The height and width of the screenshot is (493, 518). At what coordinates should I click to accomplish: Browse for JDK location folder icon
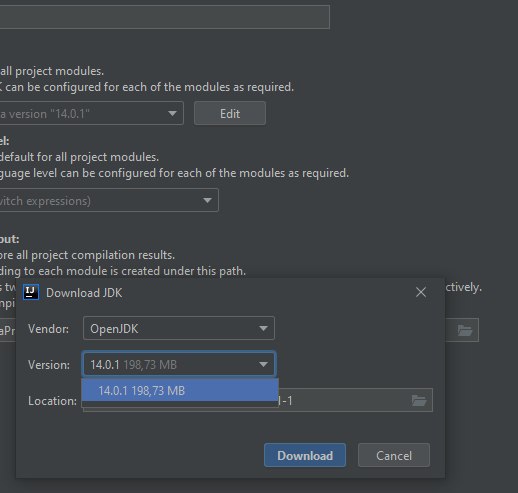point(419,400)
